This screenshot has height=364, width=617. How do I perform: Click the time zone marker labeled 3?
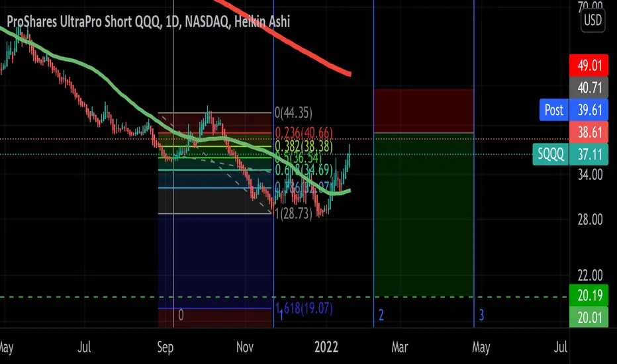pyautogui.click(x=481, y=315)
